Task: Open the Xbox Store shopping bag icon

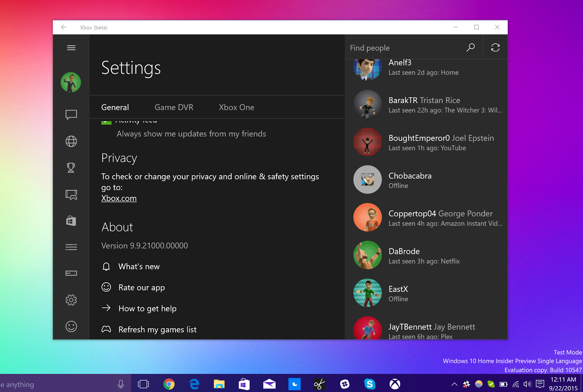Action: click(71, 221)
